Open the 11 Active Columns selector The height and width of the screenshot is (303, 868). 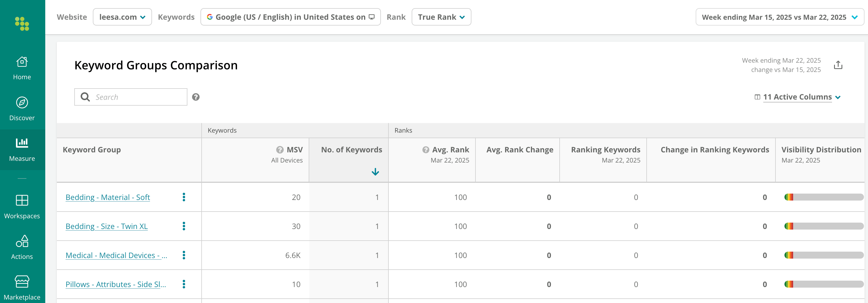pyautogui.click(x=798, y=97)
